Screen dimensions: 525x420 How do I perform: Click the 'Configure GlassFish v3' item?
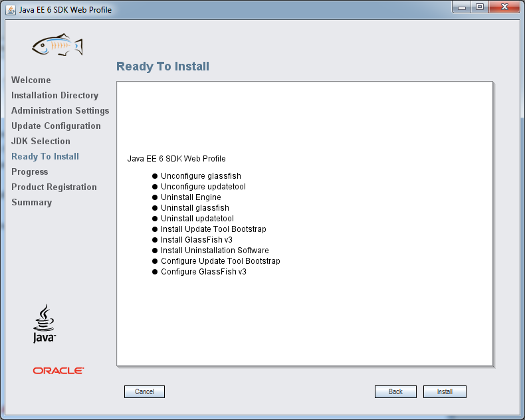click(203, 272)
